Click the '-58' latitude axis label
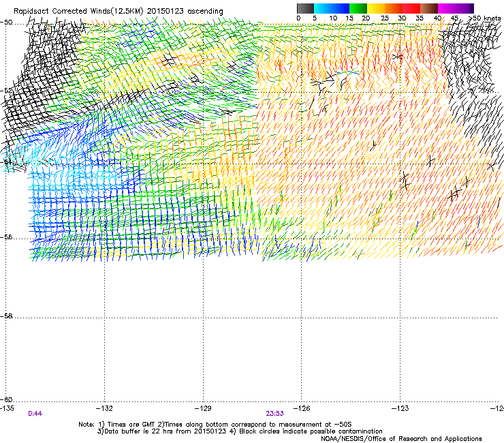 6,316
